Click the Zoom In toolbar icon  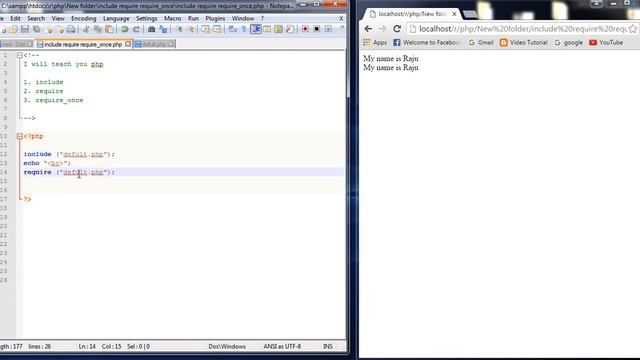coord(179,29)
